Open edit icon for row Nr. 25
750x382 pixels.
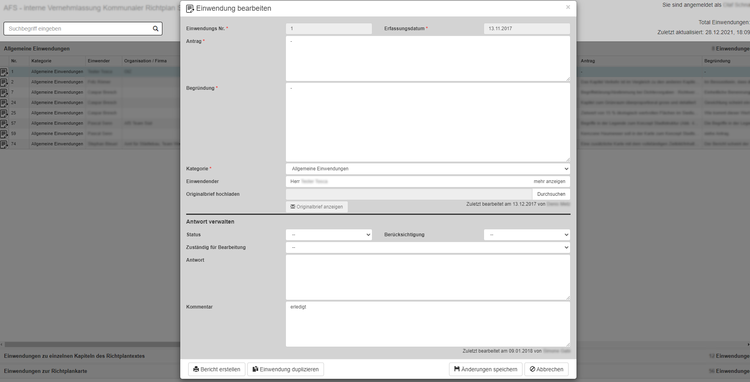tap(4, 113)
